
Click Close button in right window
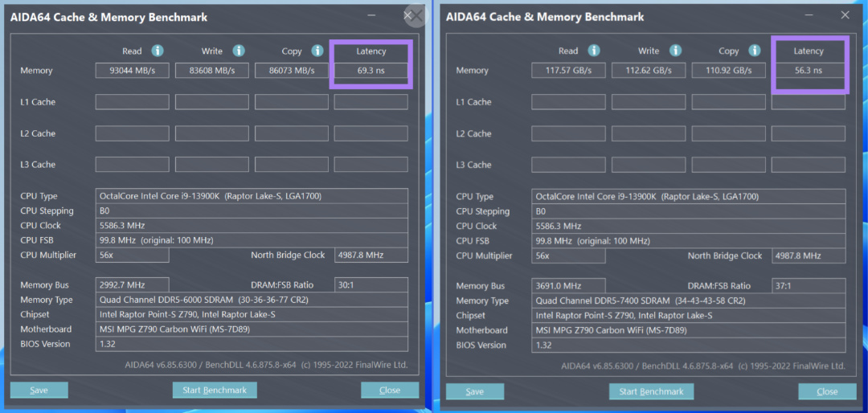(827, 391)
